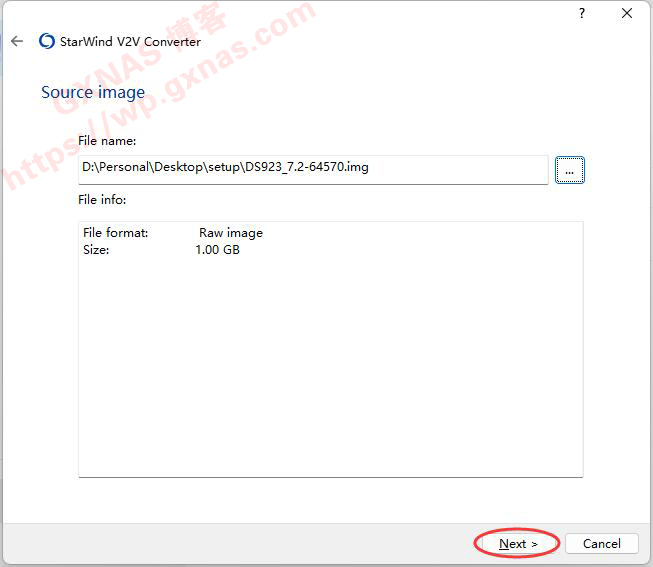
Task: Click the StarWind V2V Converter title text
Action: pos(131,42)
